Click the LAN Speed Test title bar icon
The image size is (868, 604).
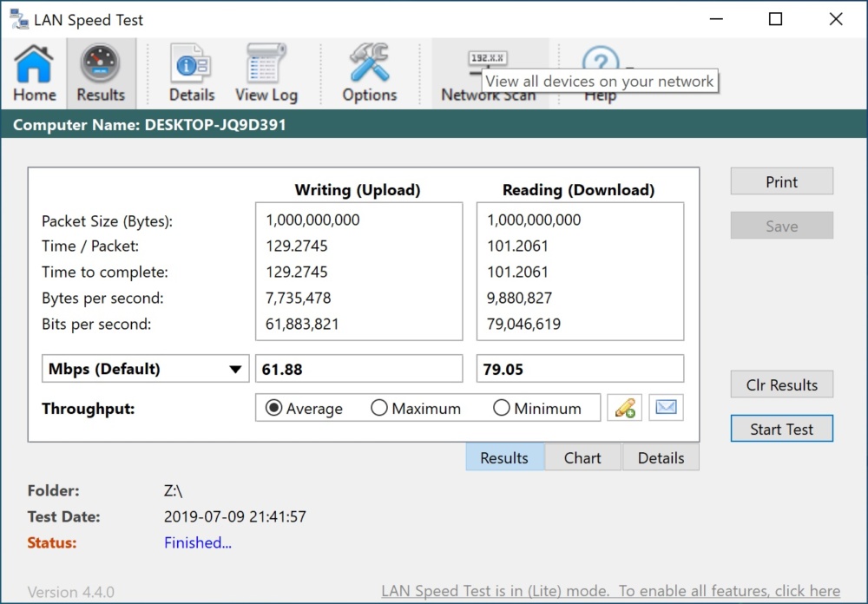pyautogui.click(x=19, y=19)
